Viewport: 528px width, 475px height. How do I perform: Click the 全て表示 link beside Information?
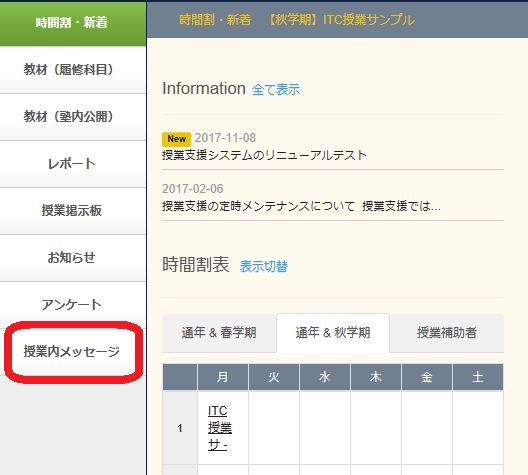tap(276, 90)
